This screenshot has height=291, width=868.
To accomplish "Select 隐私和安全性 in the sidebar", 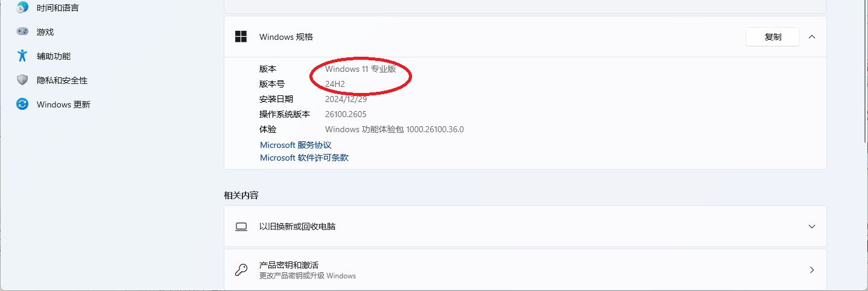I will pos(62,80).
